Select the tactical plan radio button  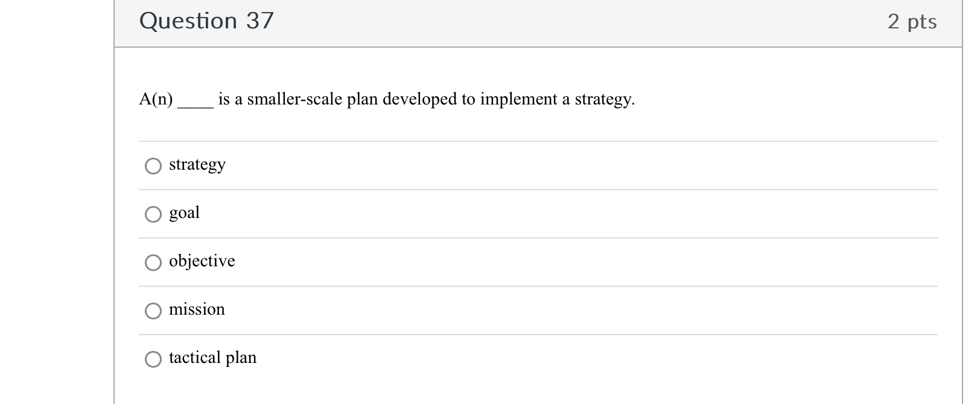(153, 359)
